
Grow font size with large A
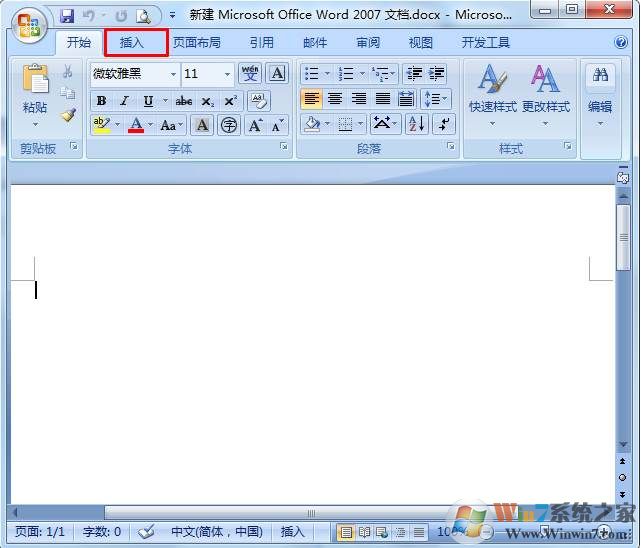pos(255,125)
